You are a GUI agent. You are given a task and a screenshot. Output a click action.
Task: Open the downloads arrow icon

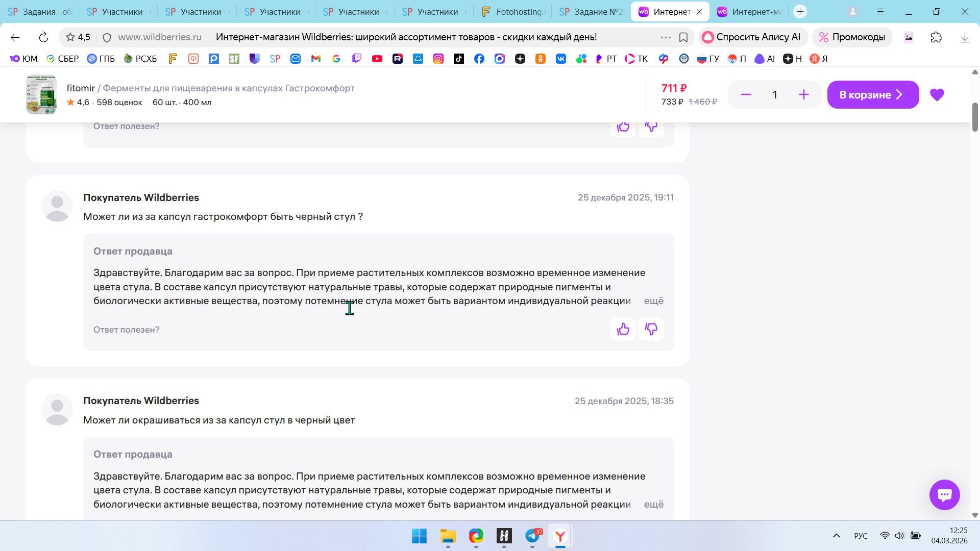[964, 37]
